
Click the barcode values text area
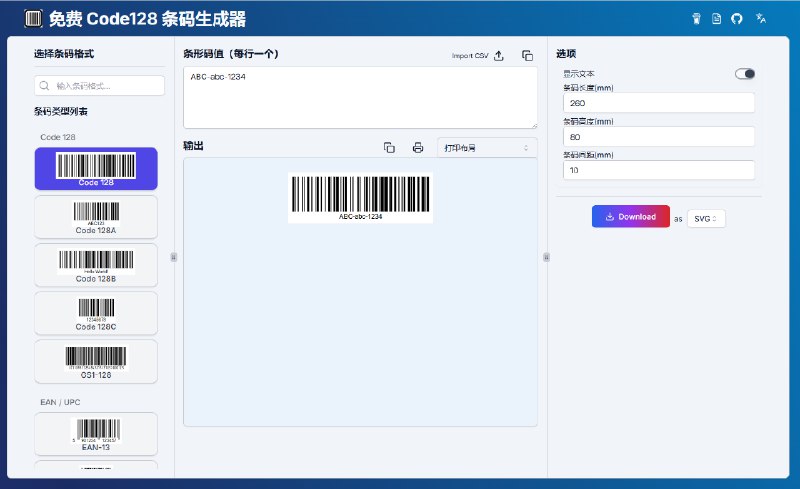[360, 97]
